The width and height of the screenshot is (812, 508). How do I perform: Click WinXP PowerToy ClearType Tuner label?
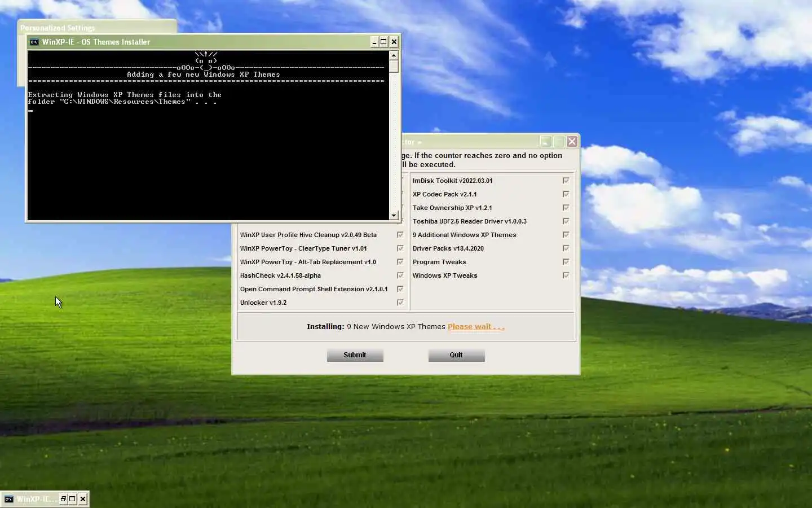303,248
